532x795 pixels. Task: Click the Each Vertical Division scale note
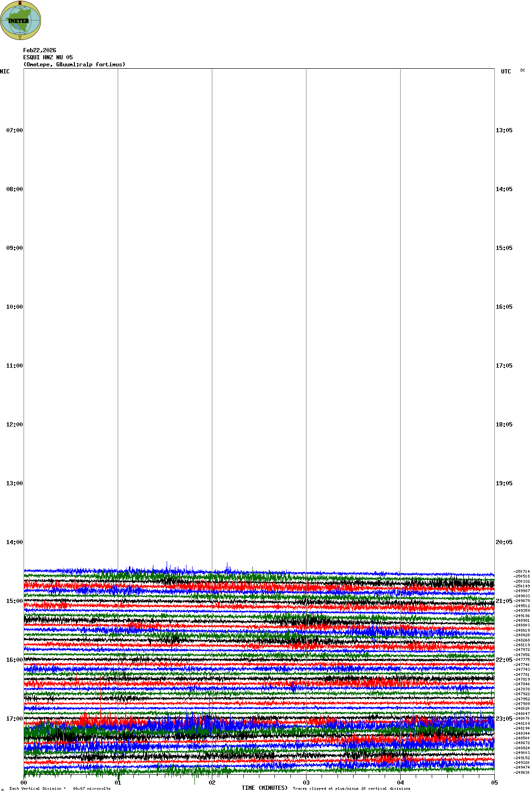(60, 788)
